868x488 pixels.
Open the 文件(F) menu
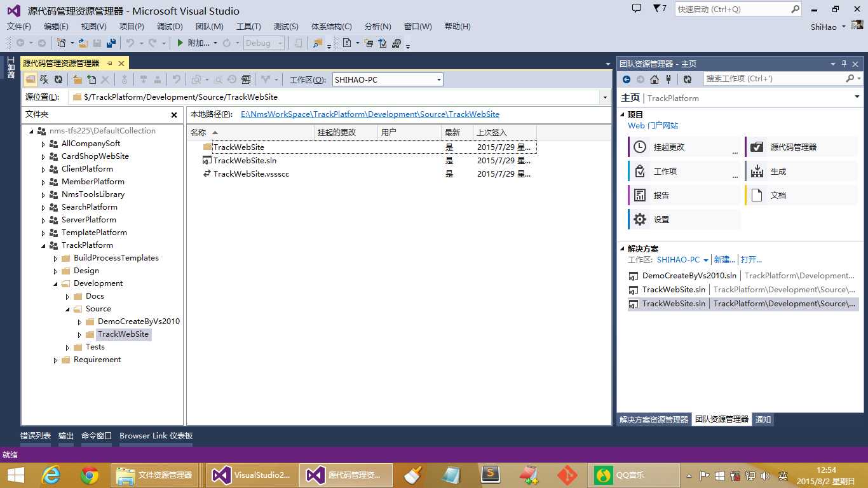19,26
